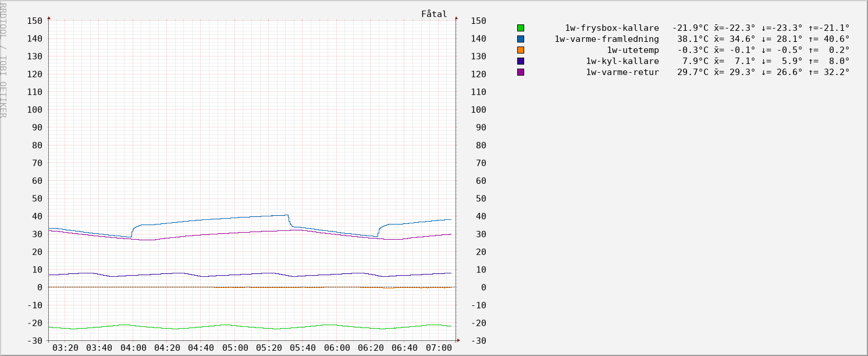Click the 1w-varme-framledning legend label
Image resolution: width=868 pixels, height=356 pixels.
[x=606, y=39]
